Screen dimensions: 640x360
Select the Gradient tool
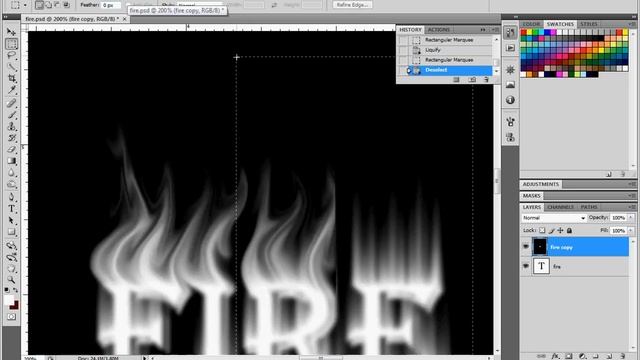click(11, 161)
